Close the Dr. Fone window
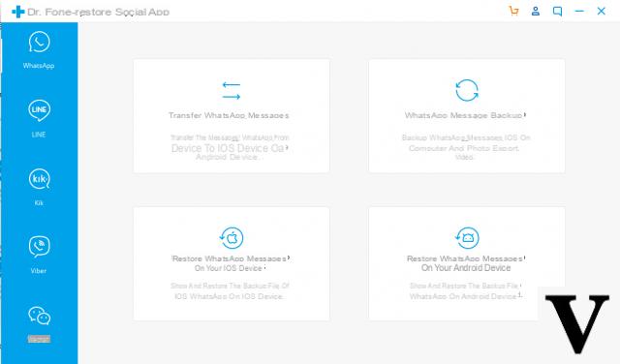620x364 pixels. pyautogui.click(x=601, y=11)
